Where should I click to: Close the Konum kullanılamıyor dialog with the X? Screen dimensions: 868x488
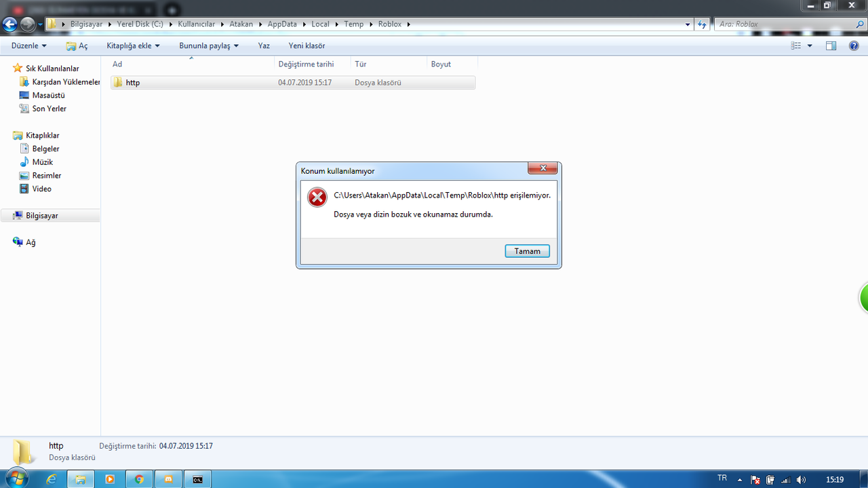542,168
